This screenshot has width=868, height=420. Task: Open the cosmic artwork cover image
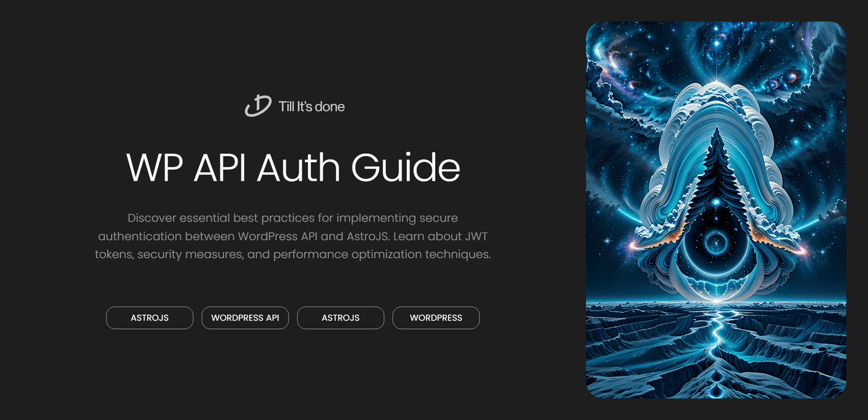tap(715, 210)
